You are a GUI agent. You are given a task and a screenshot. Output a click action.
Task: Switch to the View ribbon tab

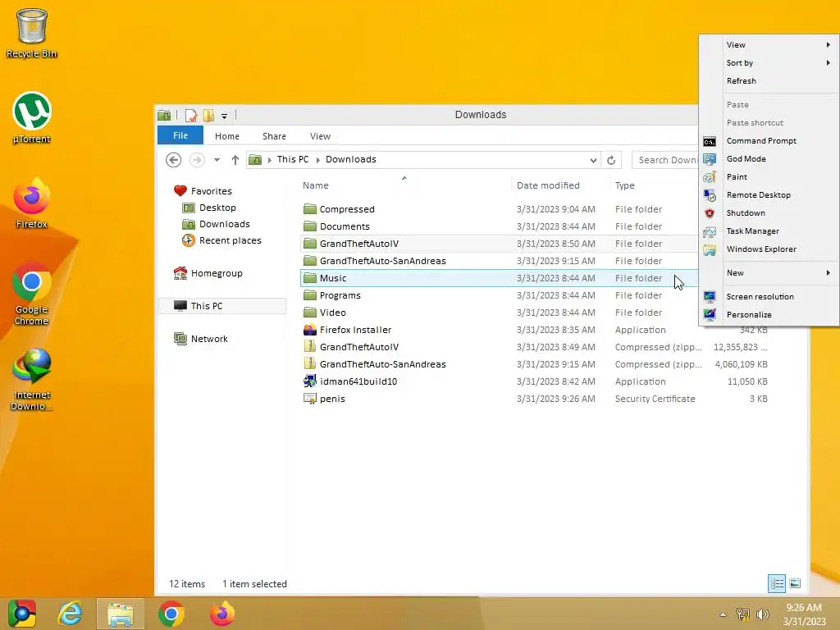click(x=320, y=136)
